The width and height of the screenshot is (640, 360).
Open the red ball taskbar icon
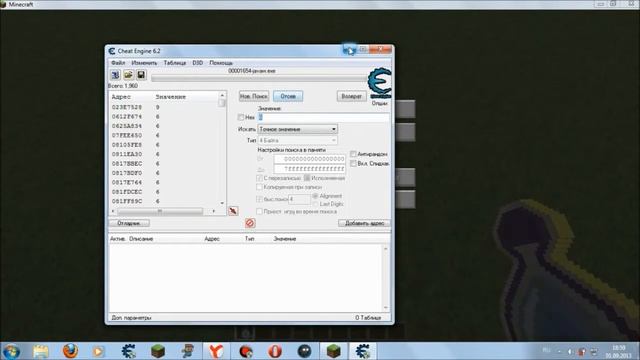pos(246,351)
